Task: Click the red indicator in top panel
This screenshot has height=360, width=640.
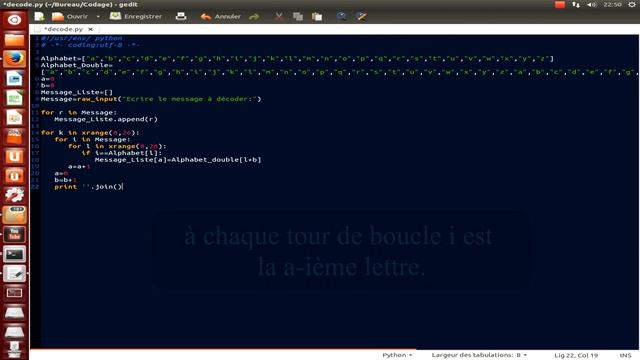Action: (x=560, y=4)
